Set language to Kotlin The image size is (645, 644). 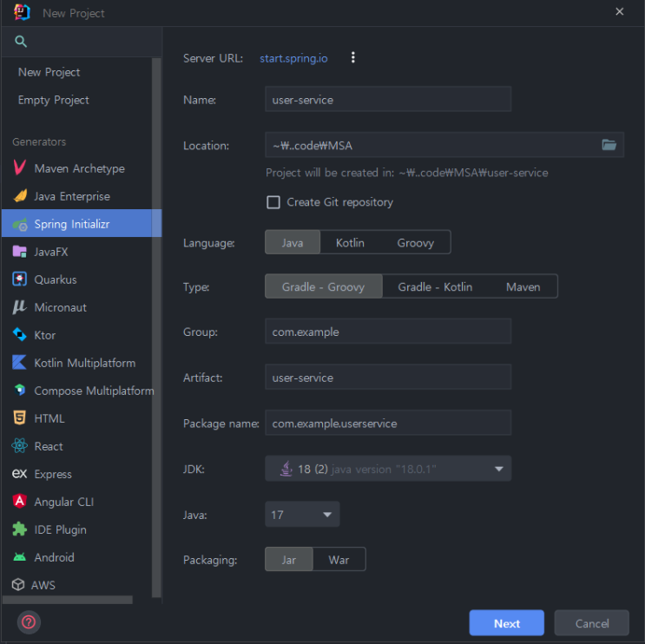tap(350, 243)
